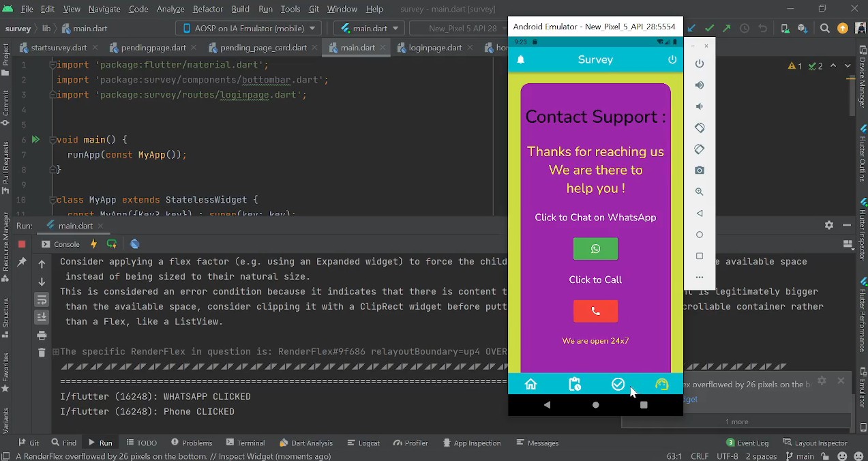This screenshot has width=868, height=461.
Task: Tap the Android back button in navigation bar
Action: 547,404
